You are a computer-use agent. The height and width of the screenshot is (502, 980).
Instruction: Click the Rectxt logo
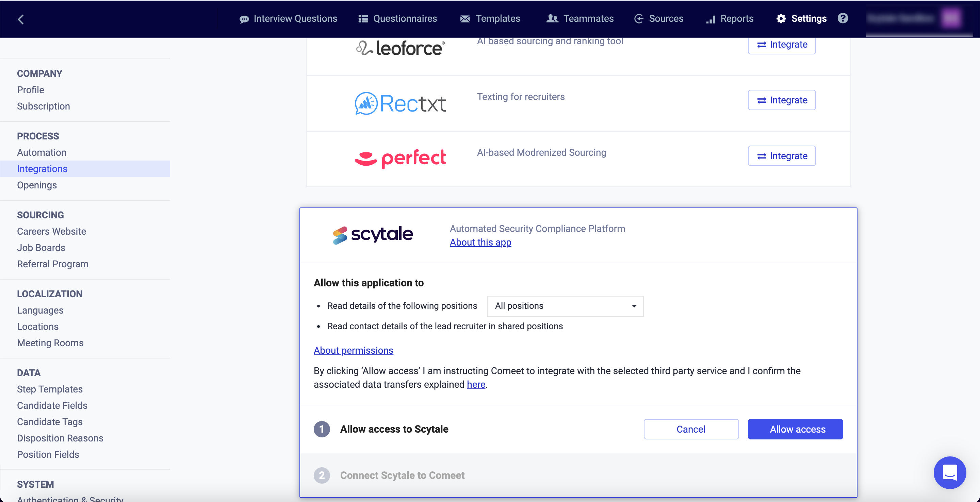tap(400, 103)
